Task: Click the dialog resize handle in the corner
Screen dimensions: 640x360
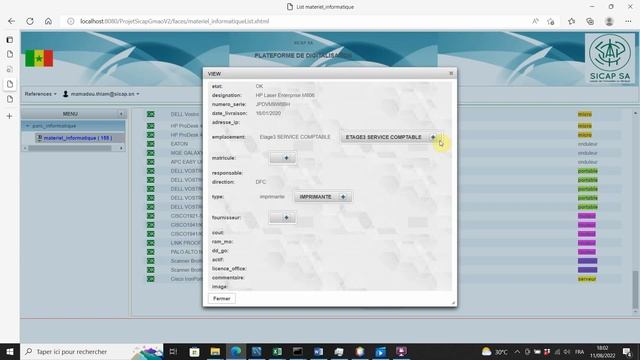Action: [453, 303]
